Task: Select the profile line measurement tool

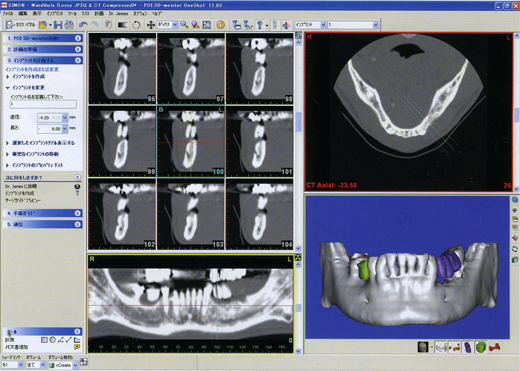Action: click(x=77, y=340)
